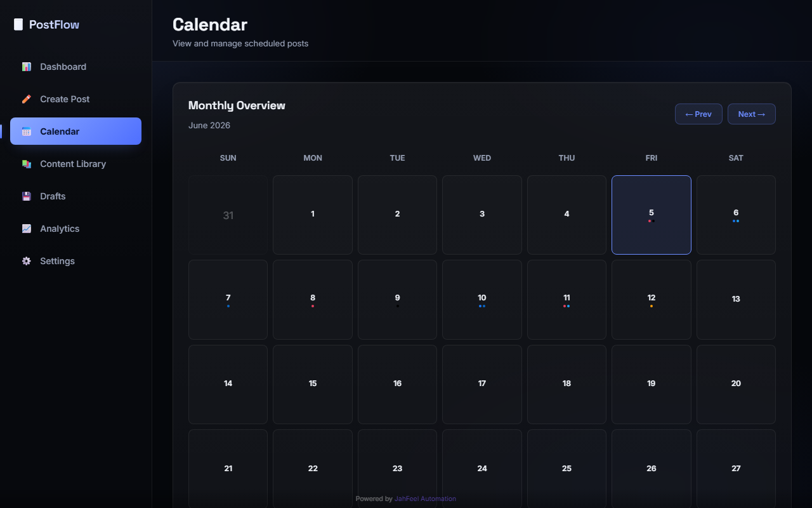
Task: Click the TUE column header
Action: [x=397, y=158]
